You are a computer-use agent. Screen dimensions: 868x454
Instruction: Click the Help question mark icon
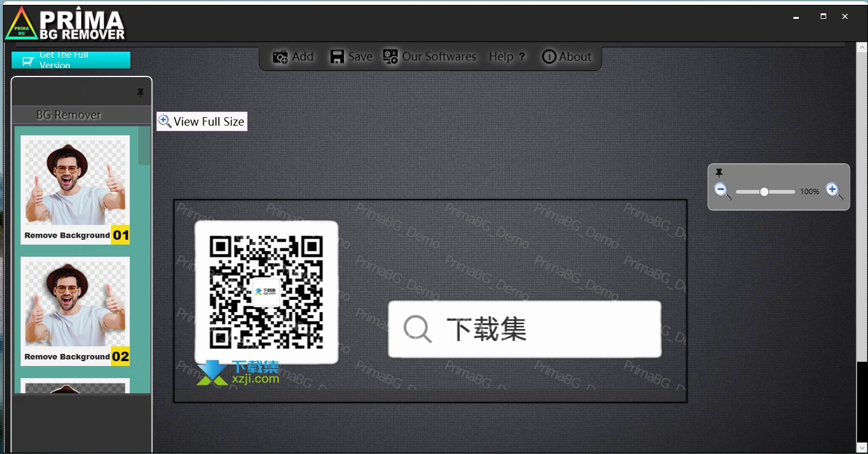pos(522,57)
